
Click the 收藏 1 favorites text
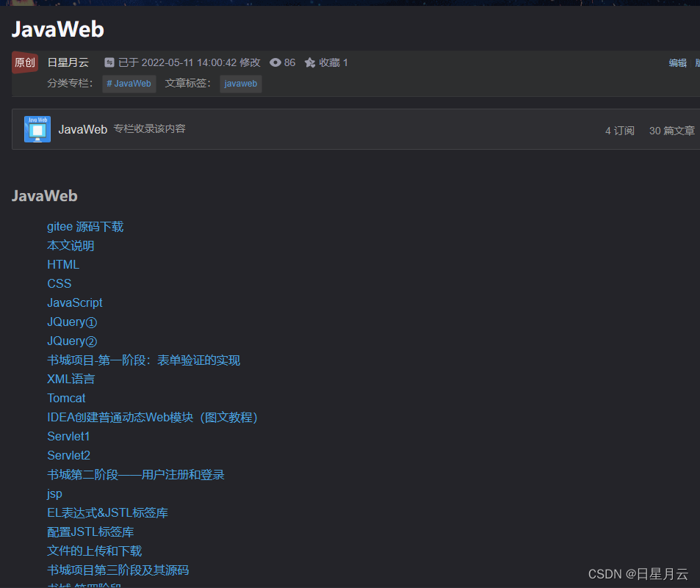click(x=333, y=63)
